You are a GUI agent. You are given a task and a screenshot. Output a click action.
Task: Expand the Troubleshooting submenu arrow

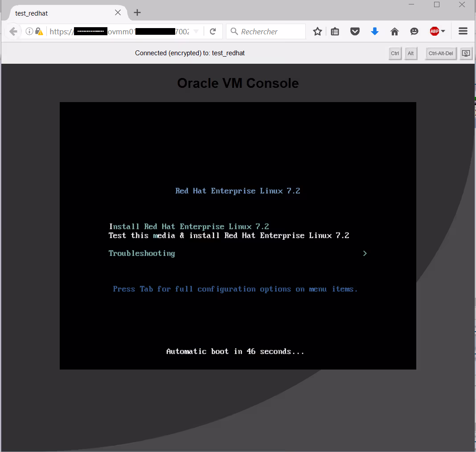coord(365,253)
